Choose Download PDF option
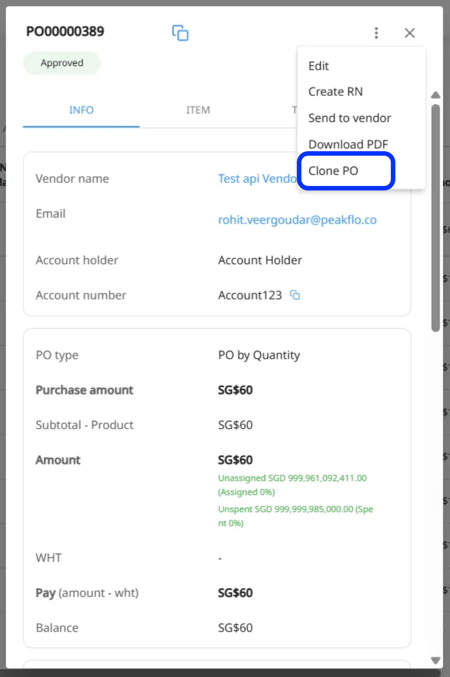Image resolution: width=450 pixels, height=677 pixels. (x=348, y=144)
